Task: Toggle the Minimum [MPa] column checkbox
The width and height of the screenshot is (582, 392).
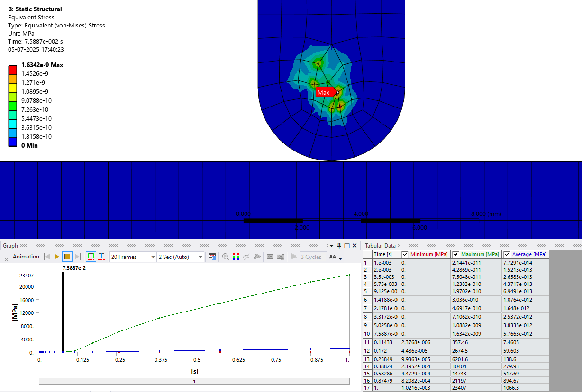Action: [x=405, y=254]
